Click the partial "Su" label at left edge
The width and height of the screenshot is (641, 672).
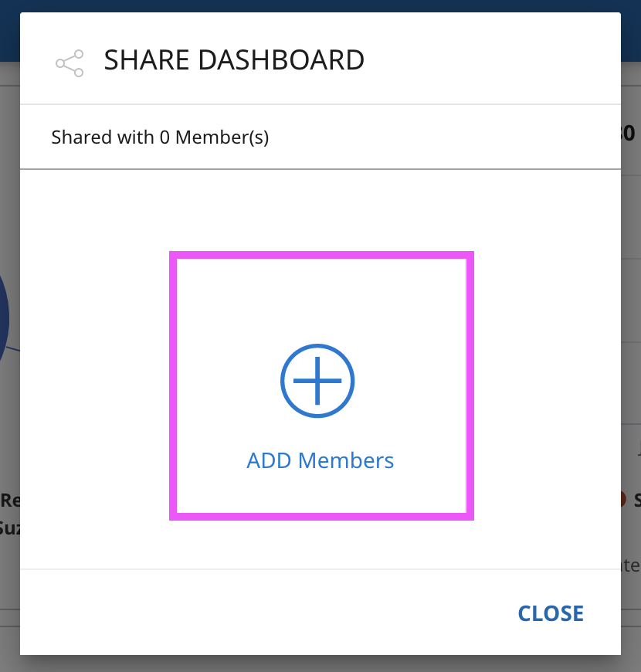[9, 528]
